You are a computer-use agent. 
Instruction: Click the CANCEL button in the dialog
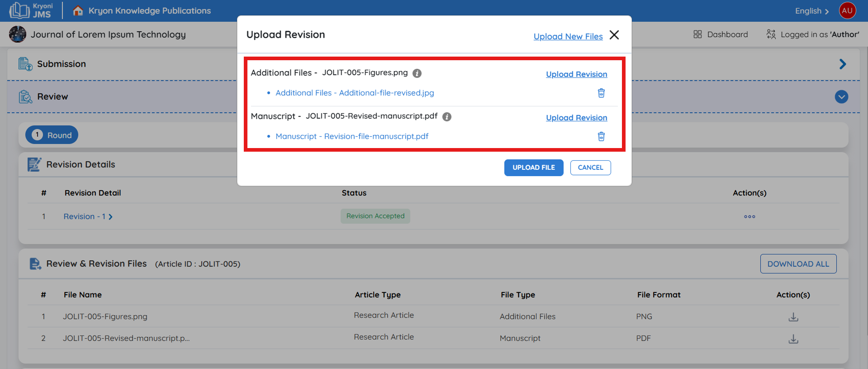coord(590,168)
